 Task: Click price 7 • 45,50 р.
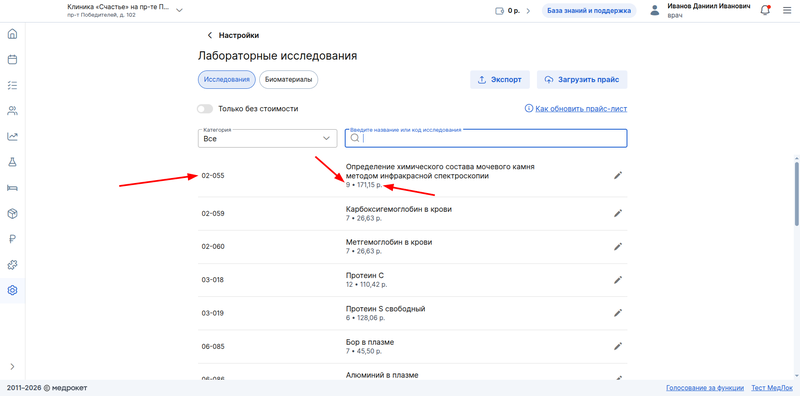coord(364,351)
